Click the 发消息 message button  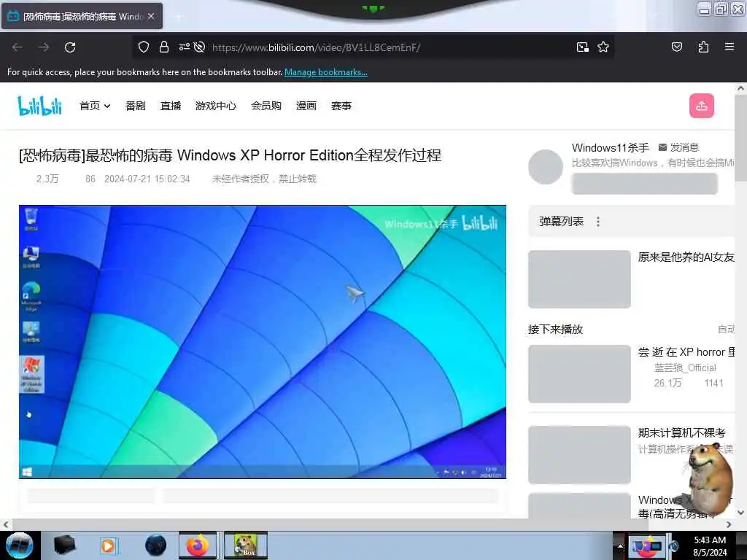679,147
